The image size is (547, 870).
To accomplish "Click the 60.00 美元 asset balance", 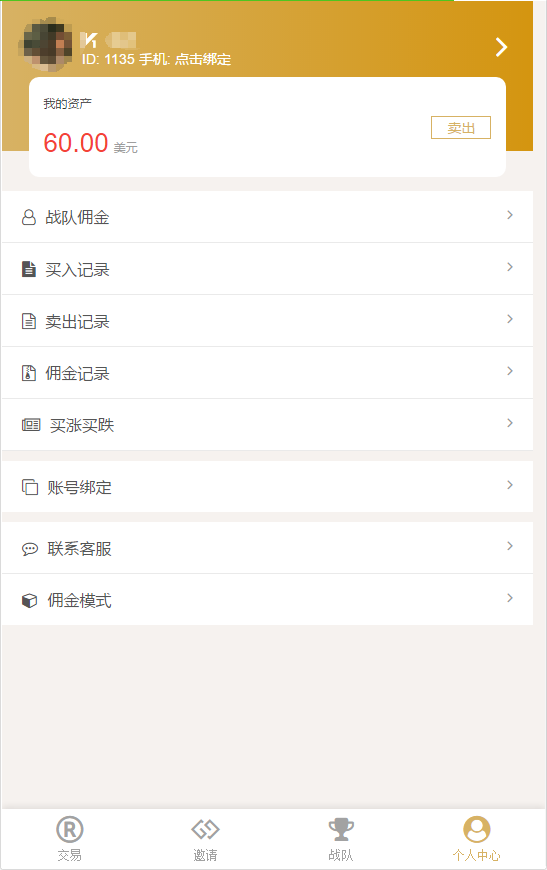I will [x=90, y=143].
